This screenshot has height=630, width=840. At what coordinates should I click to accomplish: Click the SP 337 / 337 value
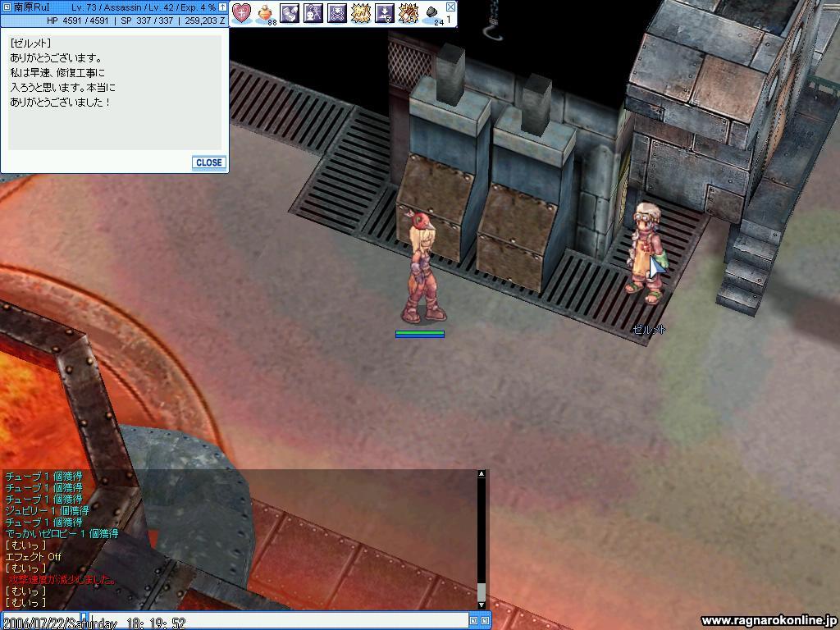[148, 21]
